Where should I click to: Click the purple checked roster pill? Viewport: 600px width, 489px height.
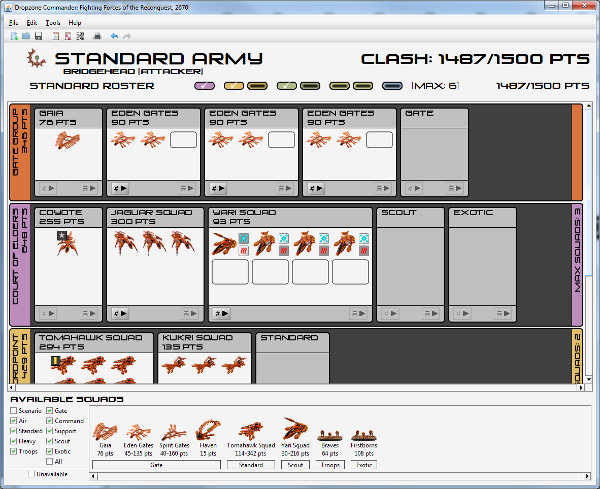[204, 86]
